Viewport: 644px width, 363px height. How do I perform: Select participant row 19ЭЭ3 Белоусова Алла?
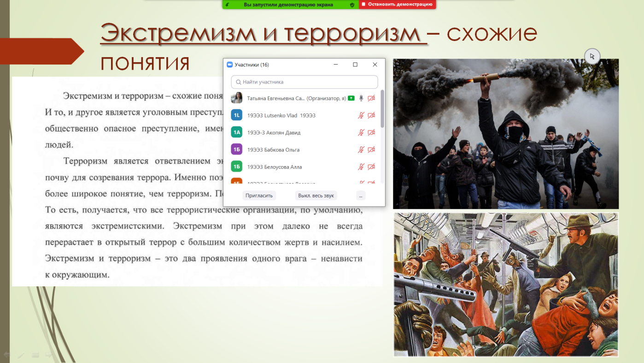(x=303, y=167)
